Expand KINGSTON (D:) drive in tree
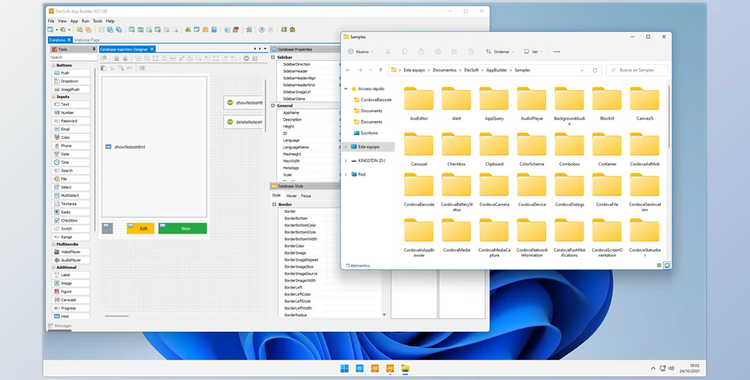 [346, 161]
